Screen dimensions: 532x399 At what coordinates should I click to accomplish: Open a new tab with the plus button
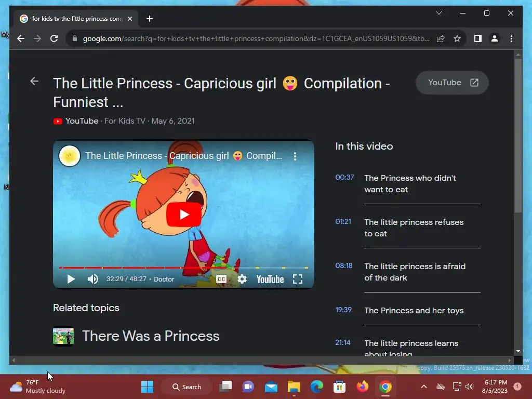(149, 19)
